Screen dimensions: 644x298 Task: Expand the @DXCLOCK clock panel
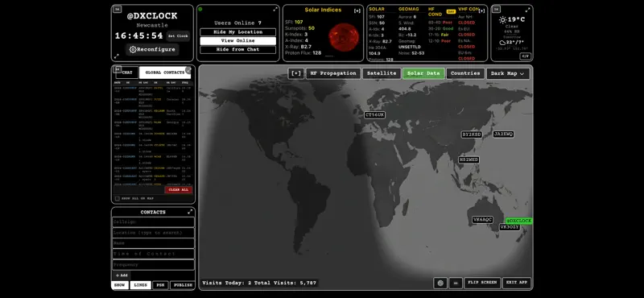click(117, 56)
